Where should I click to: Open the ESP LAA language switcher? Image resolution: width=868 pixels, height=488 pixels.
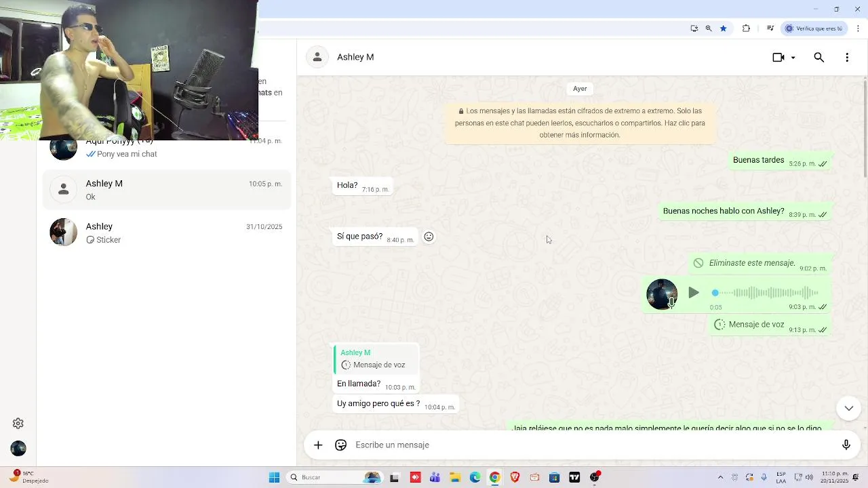coord(781,478)
